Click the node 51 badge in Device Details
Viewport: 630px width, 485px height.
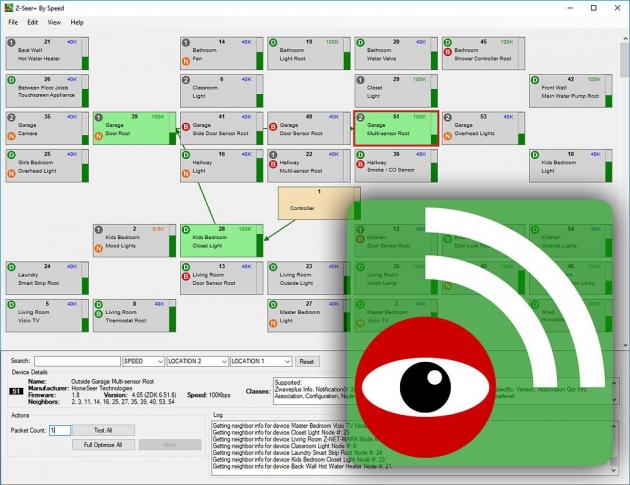(x=16, y=391)
